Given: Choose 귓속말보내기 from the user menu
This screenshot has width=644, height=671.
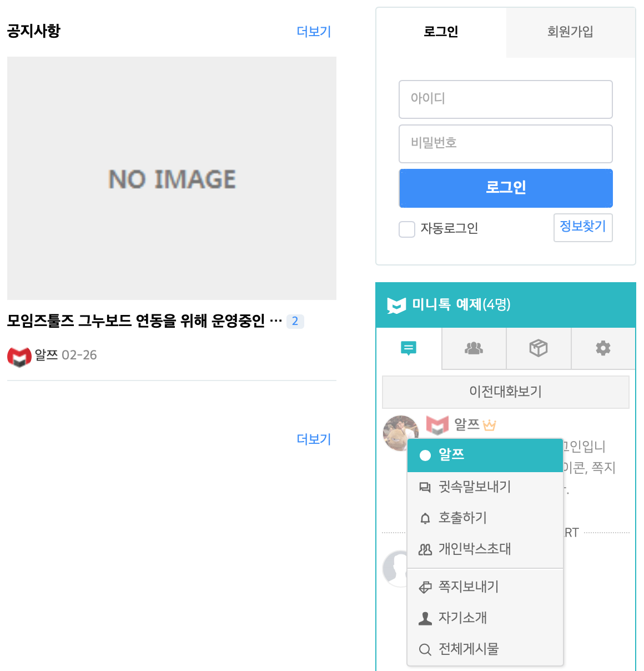Looking at the screenshot, I should coord(474,487).
